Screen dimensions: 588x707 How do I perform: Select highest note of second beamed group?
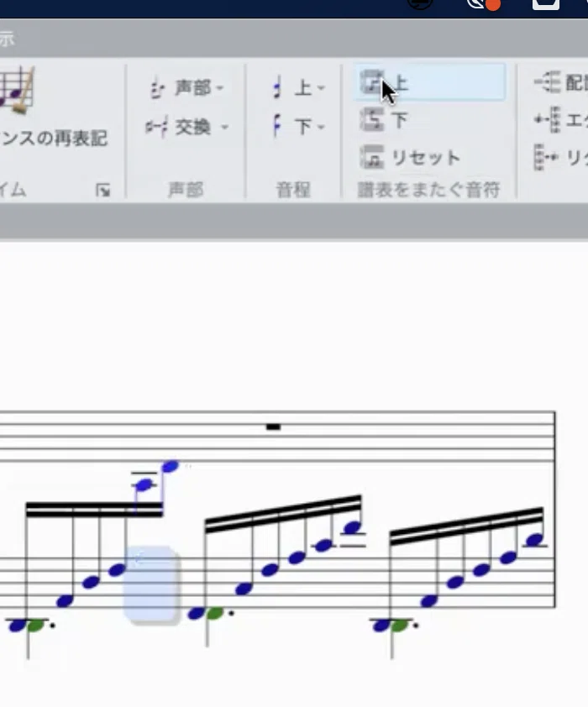(x=352, y=527)
